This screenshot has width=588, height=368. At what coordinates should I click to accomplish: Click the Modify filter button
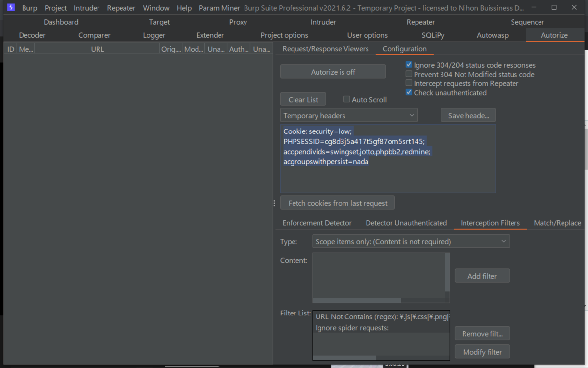tap(482, 352)
